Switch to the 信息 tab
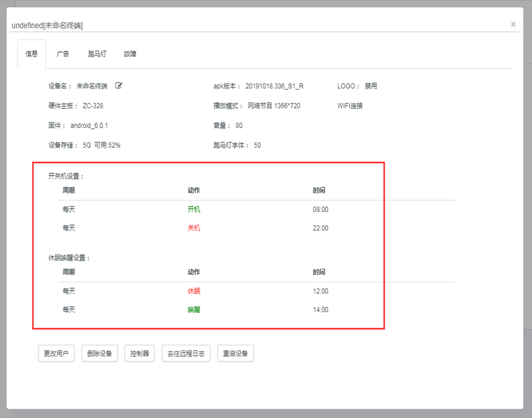The image size is (532, 418). click(32, 54)
